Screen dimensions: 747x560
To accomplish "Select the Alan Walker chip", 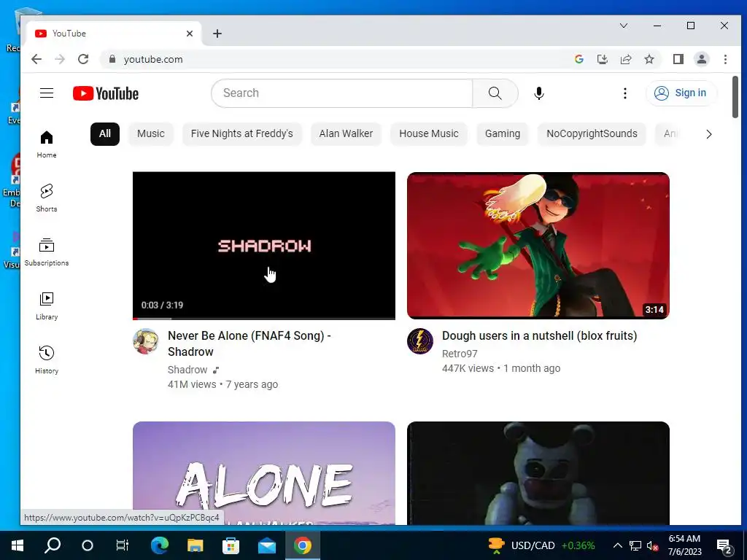I will tap(346, 134).
